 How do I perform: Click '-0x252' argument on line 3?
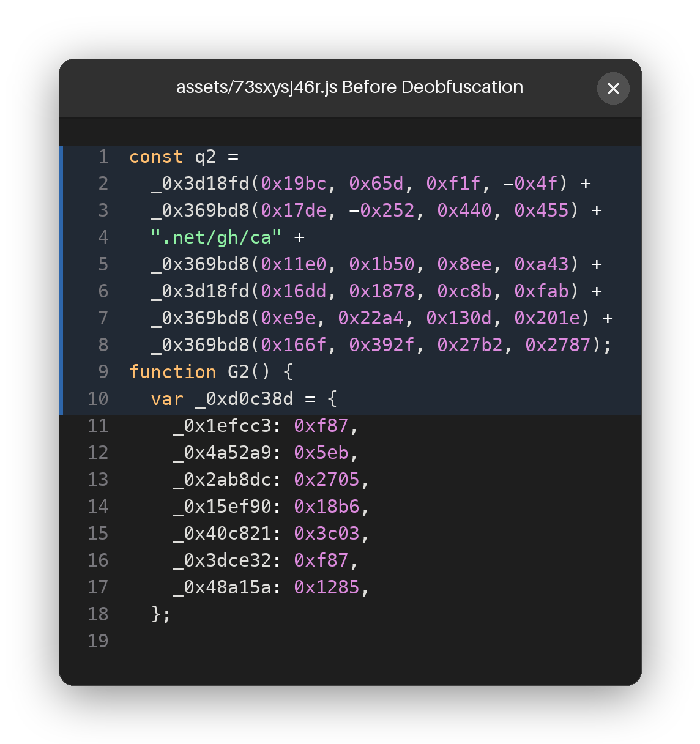tap(382, 210)
